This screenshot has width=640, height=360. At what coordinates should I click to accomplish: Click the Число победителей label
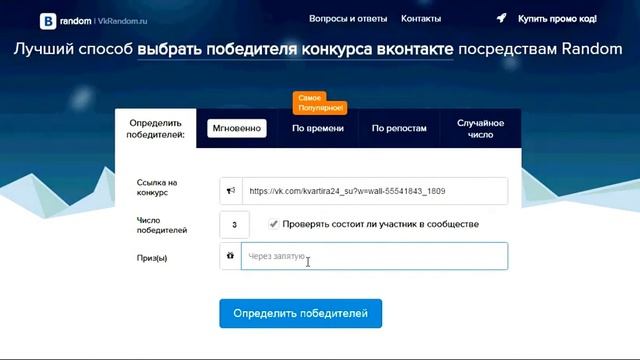pyautogui.click(x=162, y=225)
